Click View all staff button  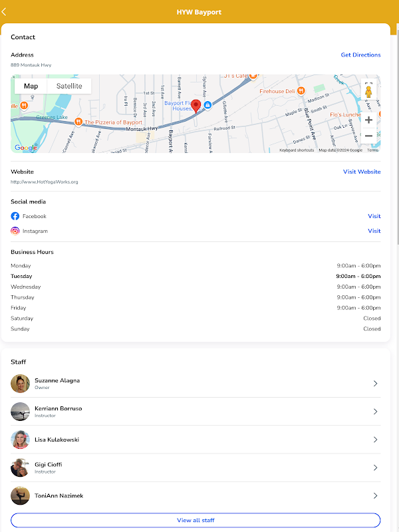click(x=196, y=520)
